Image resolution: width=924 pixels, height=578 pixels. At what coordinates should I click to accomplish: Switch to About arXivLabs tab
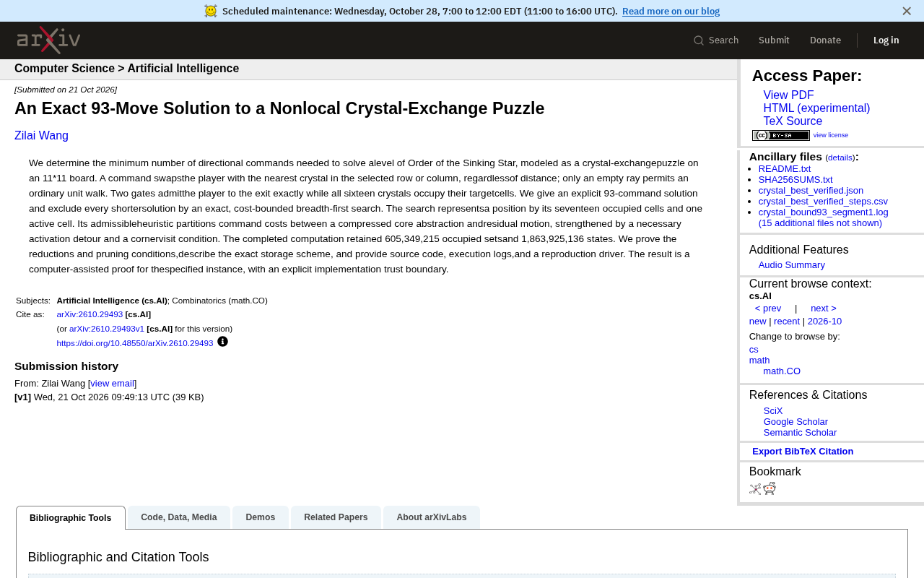click(x=432, y=517)
